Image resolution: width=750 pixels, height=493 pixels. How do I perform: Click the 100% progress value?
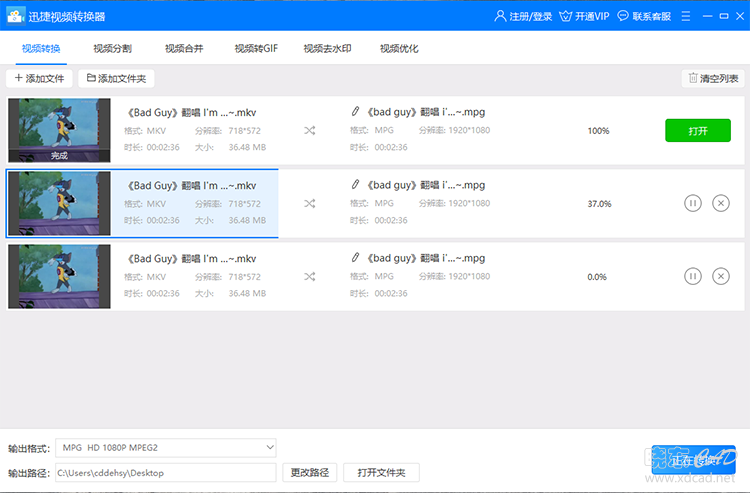tap(598, 131)
